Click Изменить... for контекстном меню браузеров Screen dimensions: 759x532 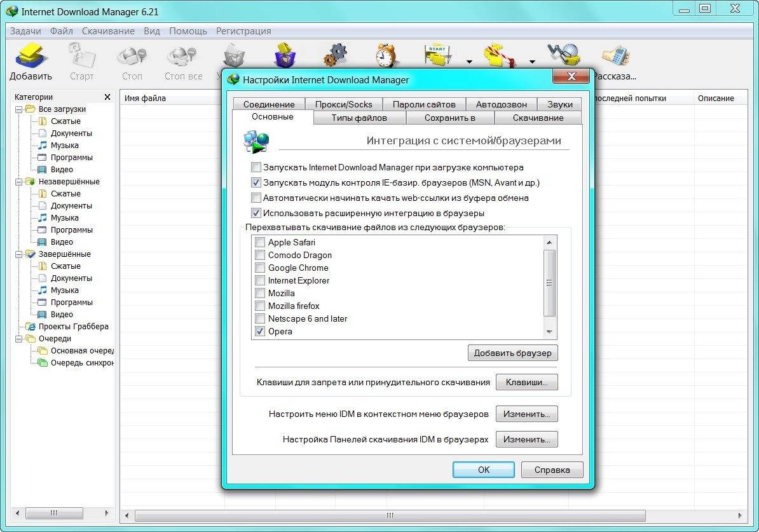526,414
